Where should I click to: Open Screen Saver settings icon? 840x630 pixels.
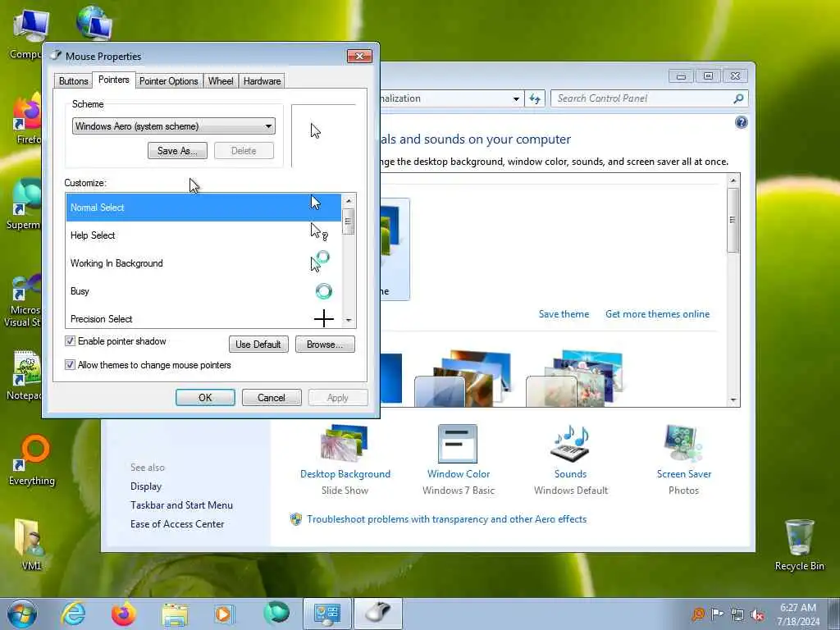(683, 444)
